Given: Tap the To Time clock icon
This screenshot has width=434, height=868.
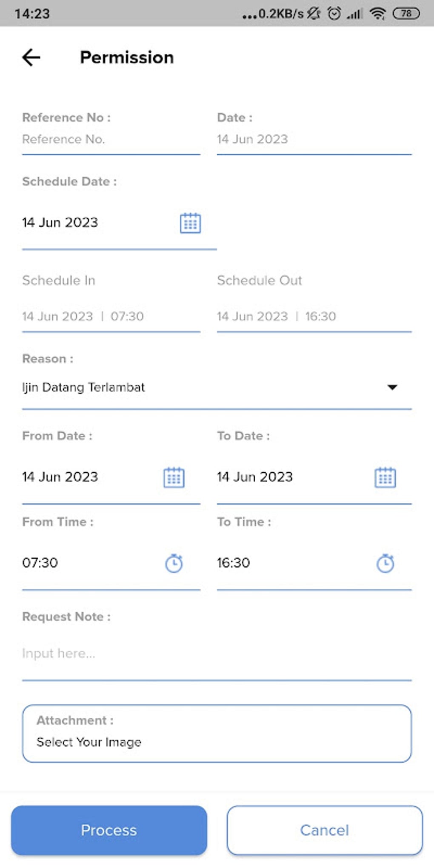Looking at the screenshot, I should tap(385, 563).
